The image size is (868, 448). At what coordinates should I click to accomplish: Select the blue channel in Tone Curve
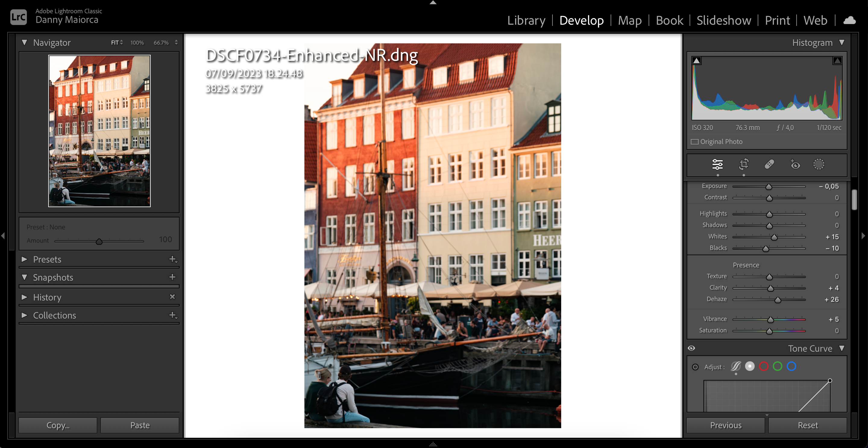[791, 366]
